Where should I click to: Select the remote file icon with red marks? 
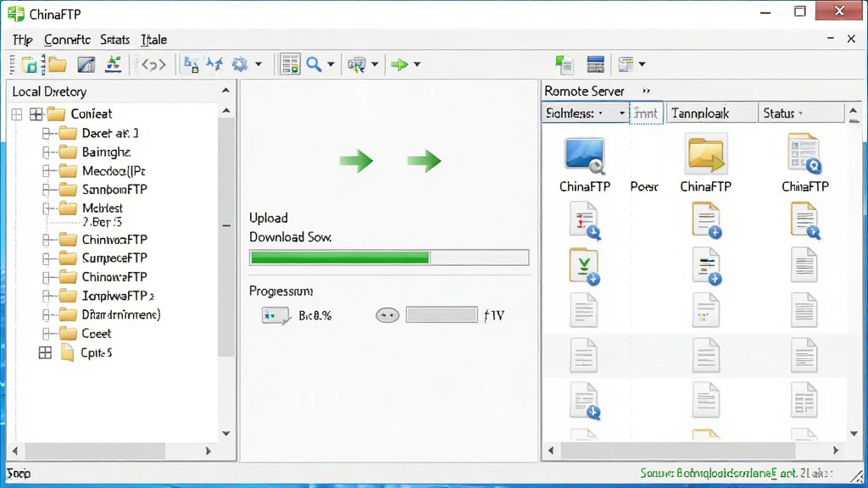(x=585, y=220)
